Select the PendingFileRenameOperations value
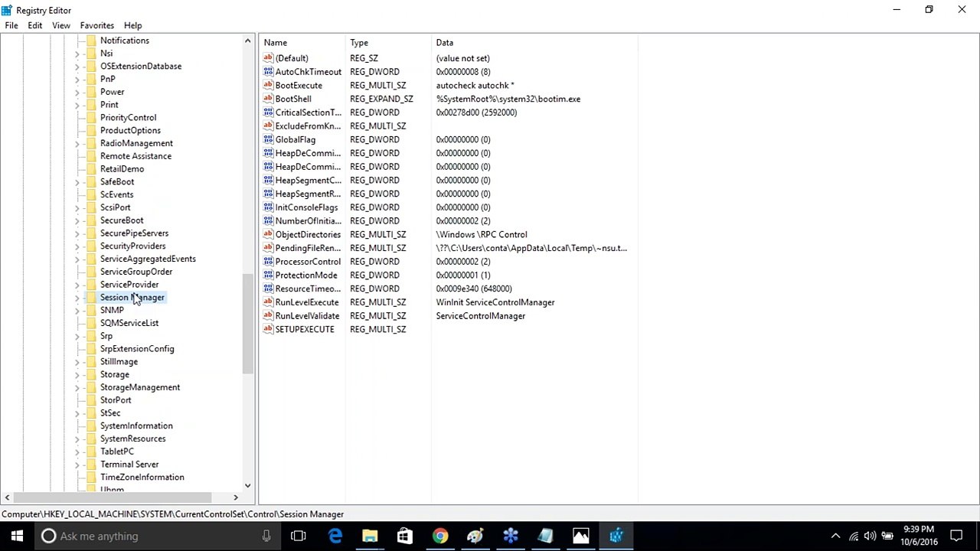Viewport: 980px width, 551px height. click(x=308, y=248)
